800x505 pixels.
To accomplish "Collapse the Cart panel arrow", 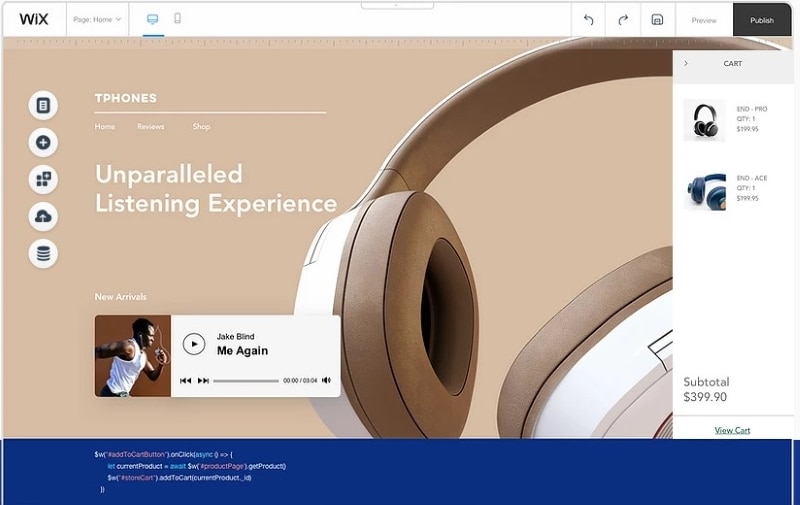I will click(686, 63).
